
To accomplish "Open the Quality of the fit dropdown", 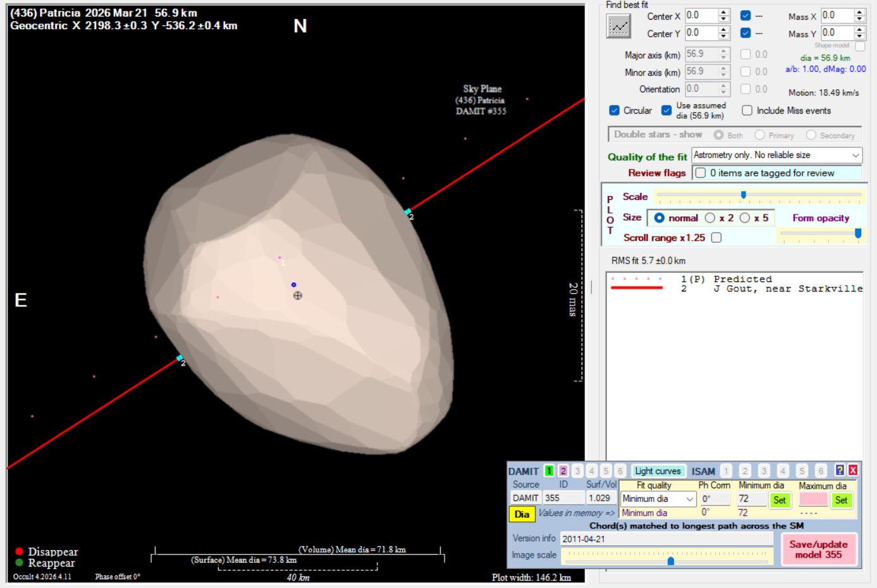I will pyautogui.click(x=855, y=155).
